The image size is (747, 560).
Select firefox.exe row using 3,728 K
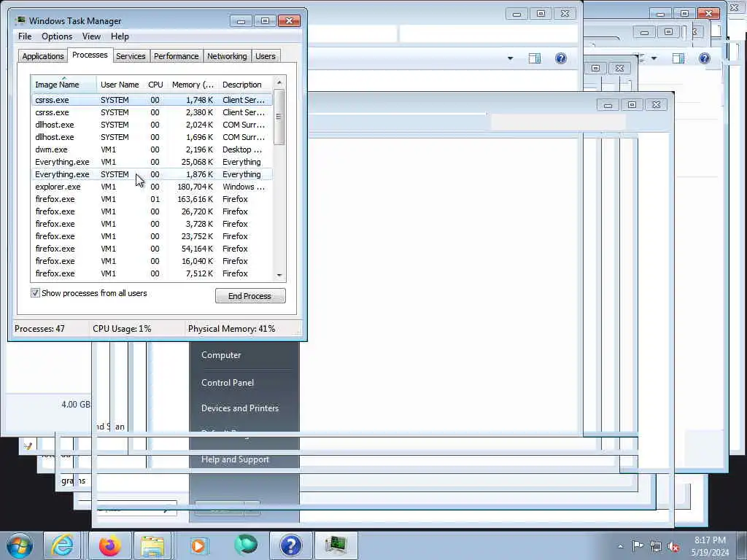tap(152, 224)
